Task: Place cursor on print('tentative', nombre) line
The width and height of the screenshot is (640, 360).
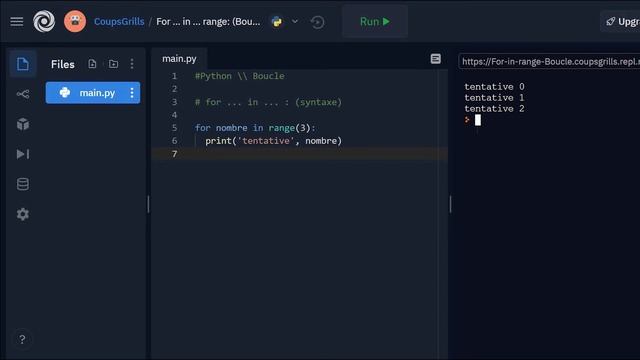Action: click(273, 141)
